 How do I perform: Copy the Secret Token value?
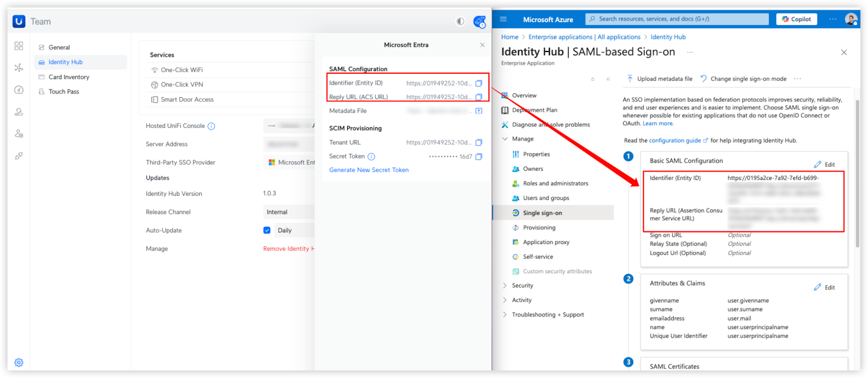click(x=478, y=157)
